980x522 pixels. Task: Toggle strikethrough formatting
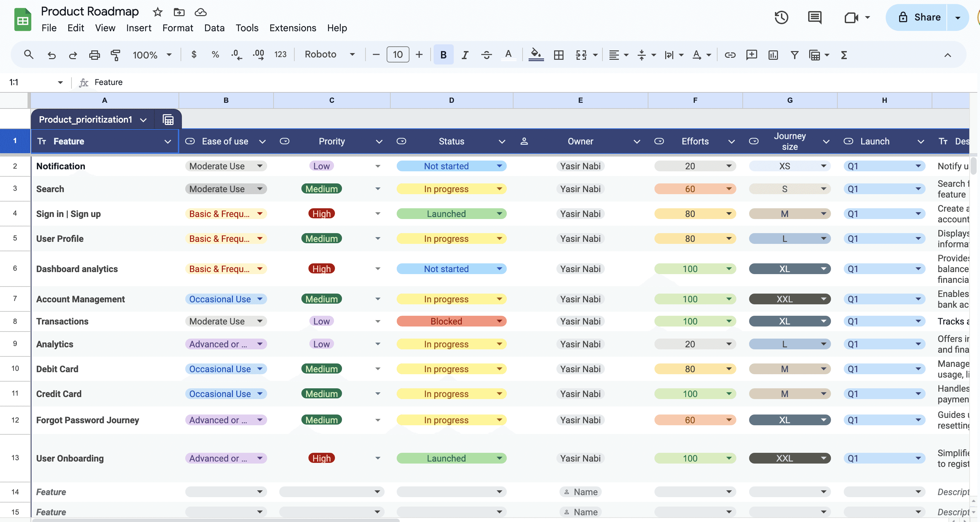pyautogui.click(x=486, y=55)
